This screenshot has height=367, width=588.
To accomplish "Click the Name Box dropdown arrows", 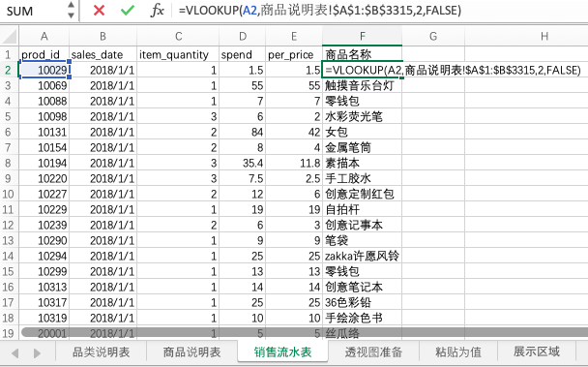I will (71, 10).
